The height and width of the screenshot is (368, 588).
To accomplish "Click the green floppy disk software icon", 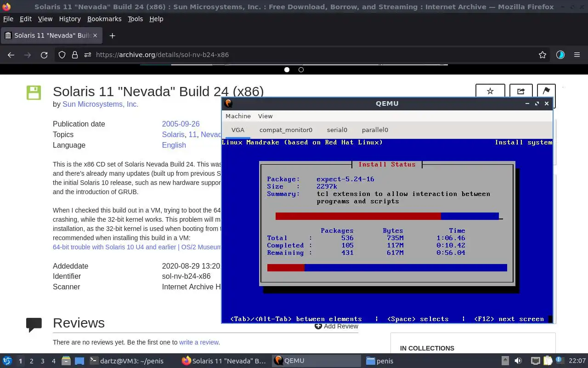I will pyautogui.click(x=34, y=92).
